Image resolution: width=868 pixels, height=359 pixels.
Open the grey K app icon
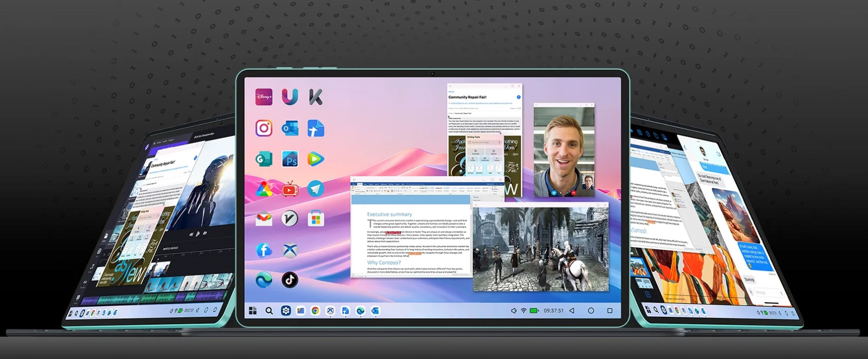(x=316, y=97)
